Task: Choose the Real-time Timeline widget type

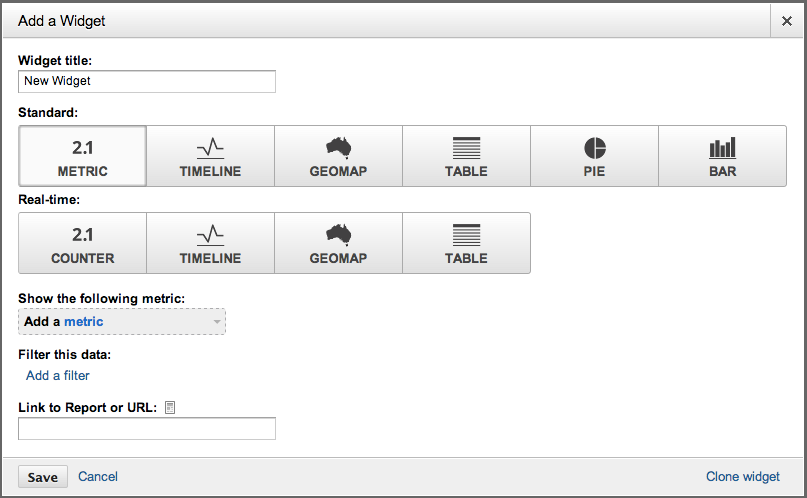Action: [x=210, y=243]
